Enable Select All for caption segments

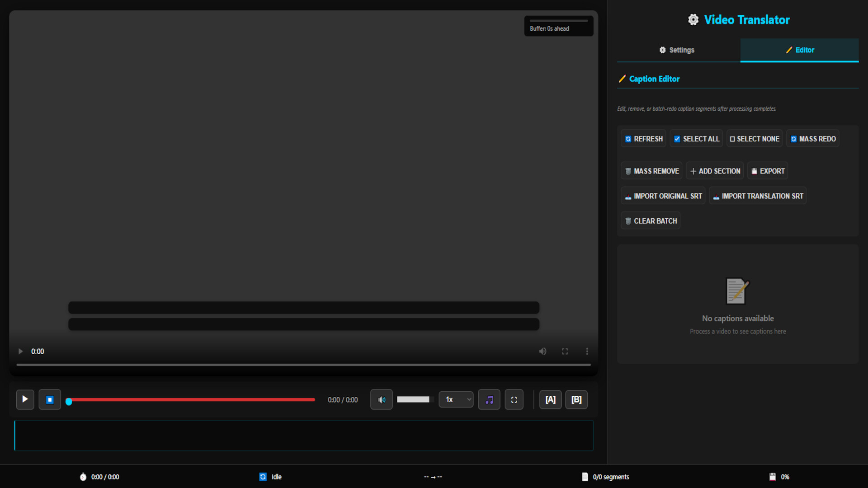click(x=696, y=139)
